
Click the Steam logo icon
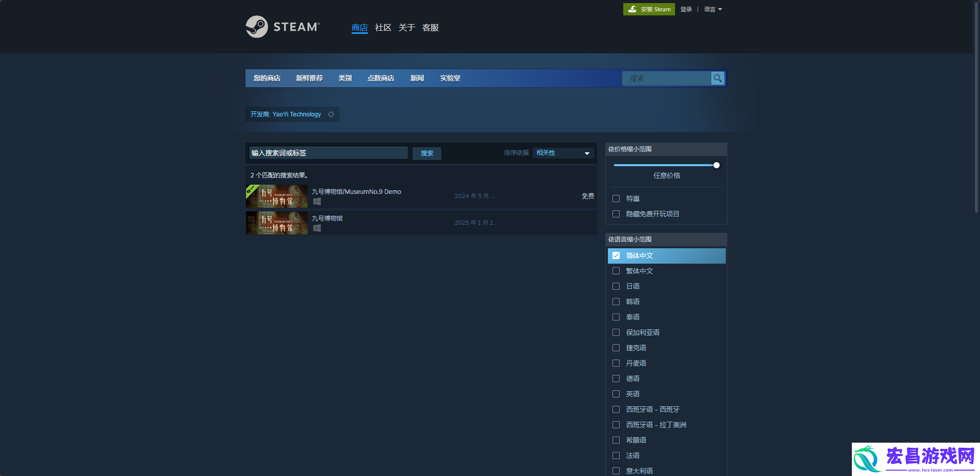pyautogui.click(x=257, y=27)
